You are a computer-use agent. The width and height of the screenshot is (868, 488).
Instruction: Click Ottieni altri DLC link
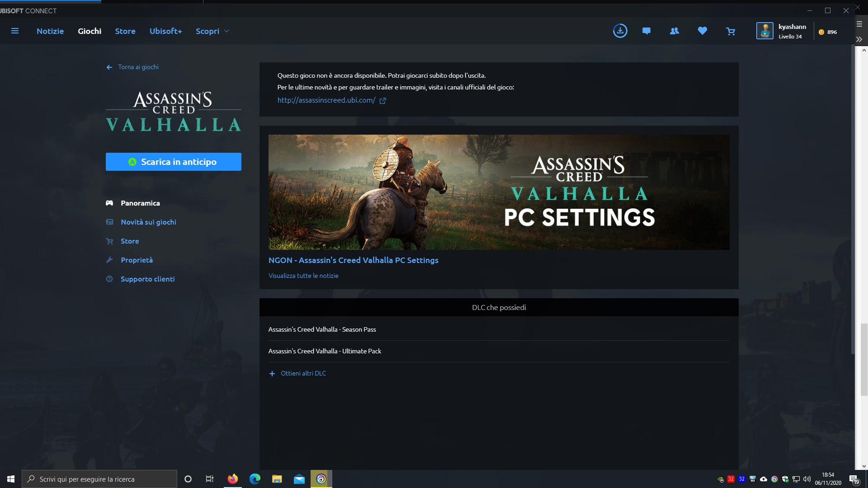click(303, 373)
